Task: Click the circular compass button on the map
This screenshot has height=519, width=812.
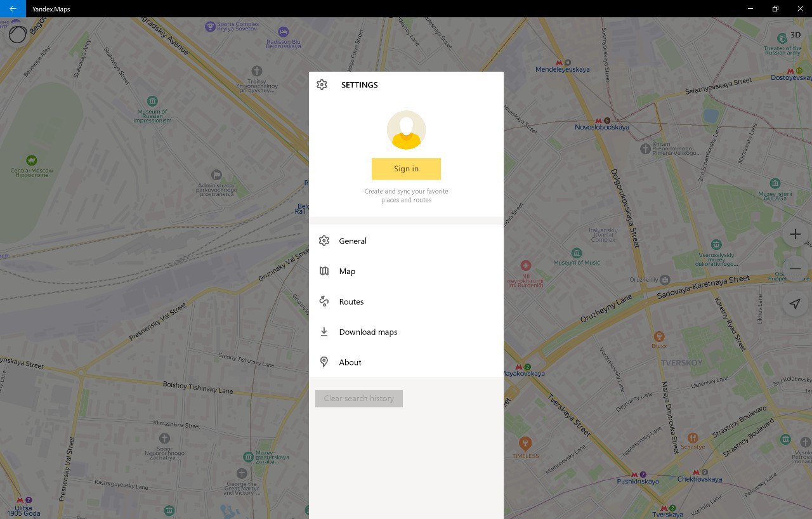Action: point(17,34)
